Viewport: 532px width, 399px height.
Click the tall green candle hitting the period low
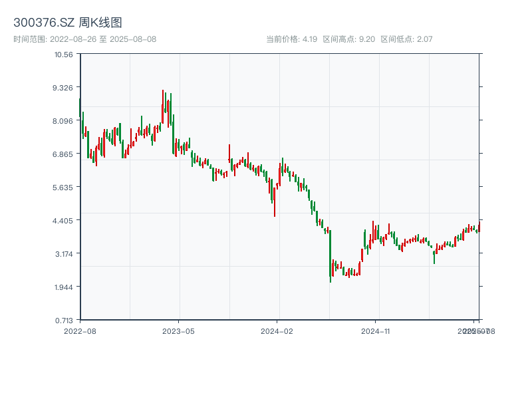[x=330, y=256]
